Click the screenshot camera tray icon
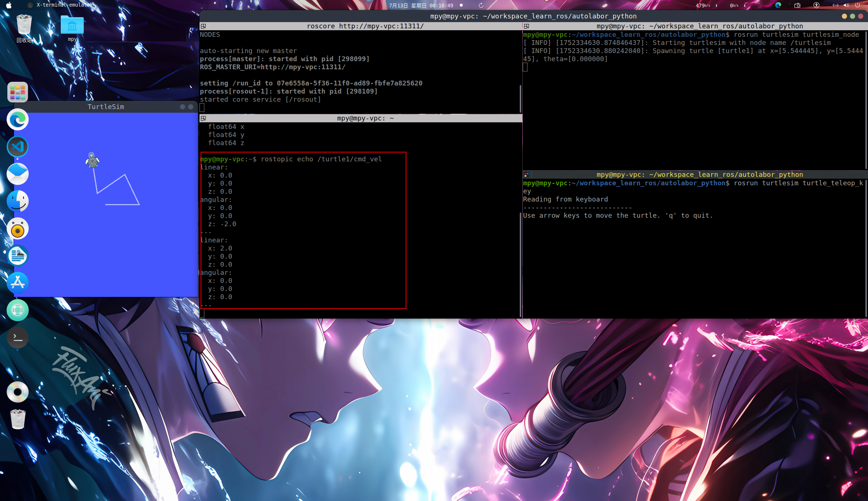 pos(797,5)
